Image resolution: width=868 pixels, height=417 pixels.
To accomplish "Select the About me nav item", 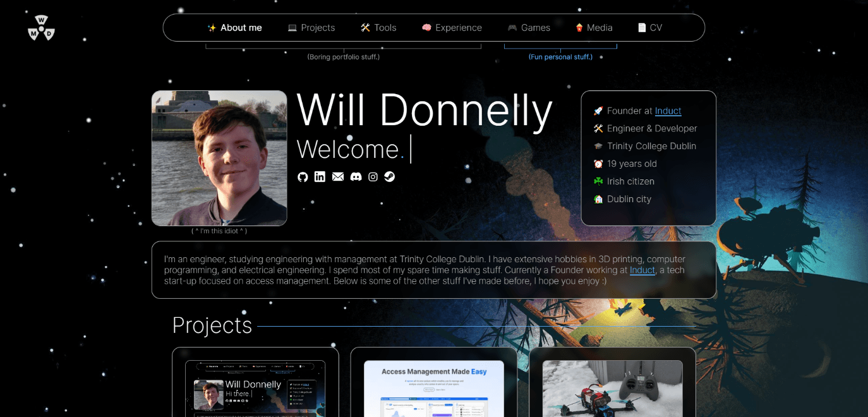I will [234, 28].
